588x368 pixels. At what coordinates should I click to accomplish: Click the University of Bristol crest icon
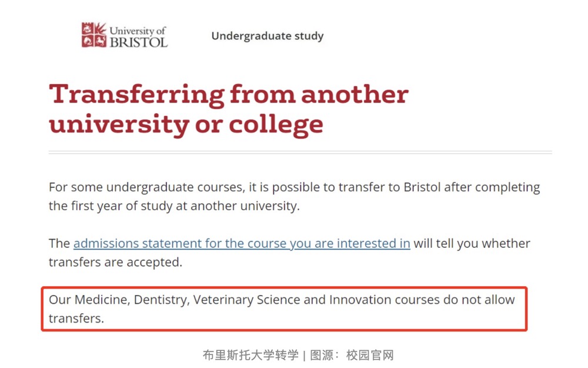coord(94,35)
